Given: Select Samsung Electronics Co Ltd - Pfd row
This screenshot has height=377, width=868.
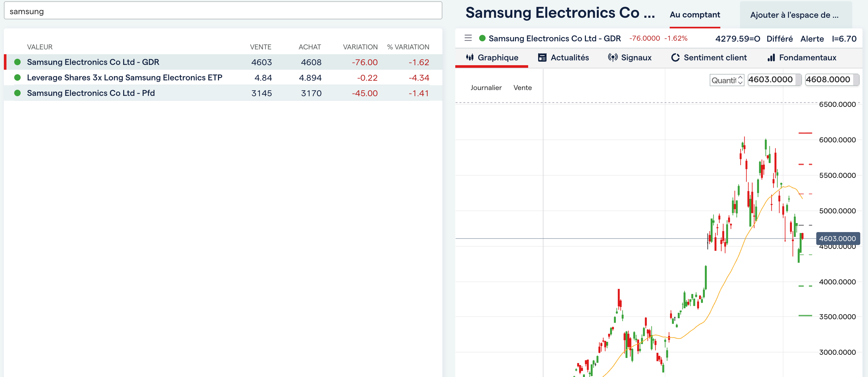Looking at the screenshot, I should pos(223,93).
